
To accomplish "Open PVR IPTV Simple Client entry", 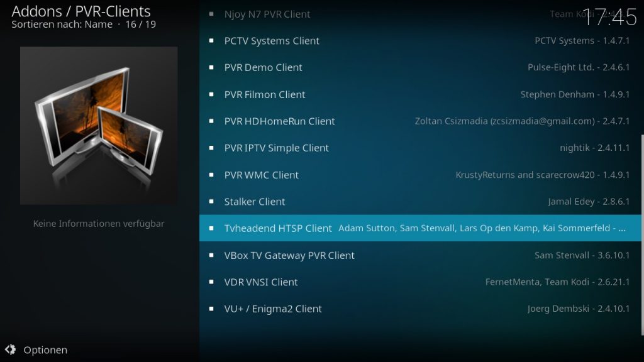I will click(420, 148).
